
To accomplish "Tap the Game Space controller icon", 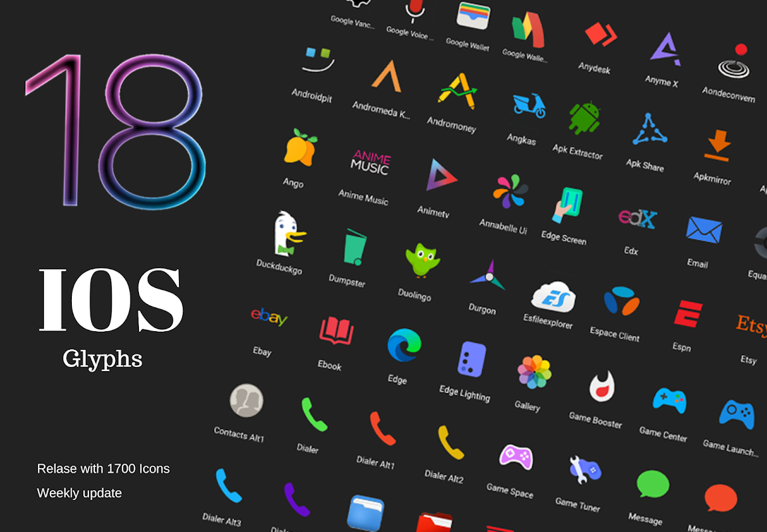I will [x=516, y=458].
